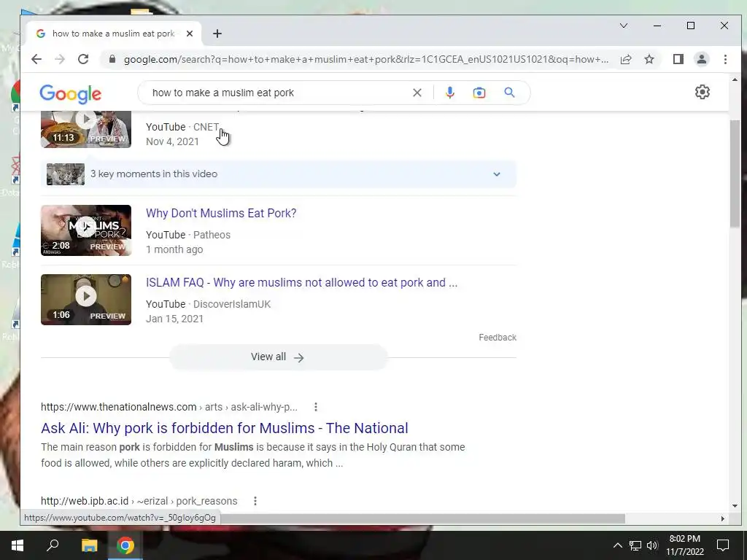Search by image with the camera icon
747x560 pixels.
(479, 93)
